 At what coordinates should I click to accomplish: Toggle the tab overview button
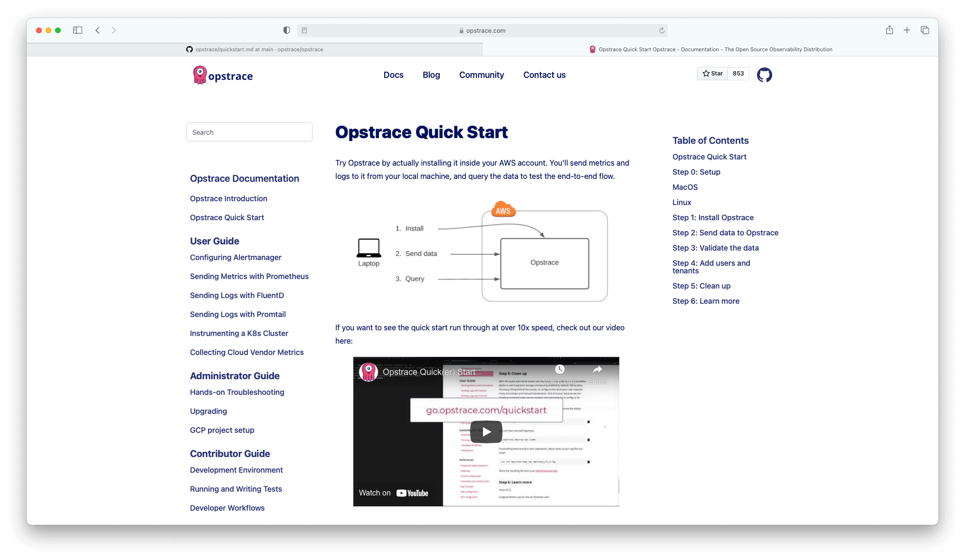(x=925, y=30)
